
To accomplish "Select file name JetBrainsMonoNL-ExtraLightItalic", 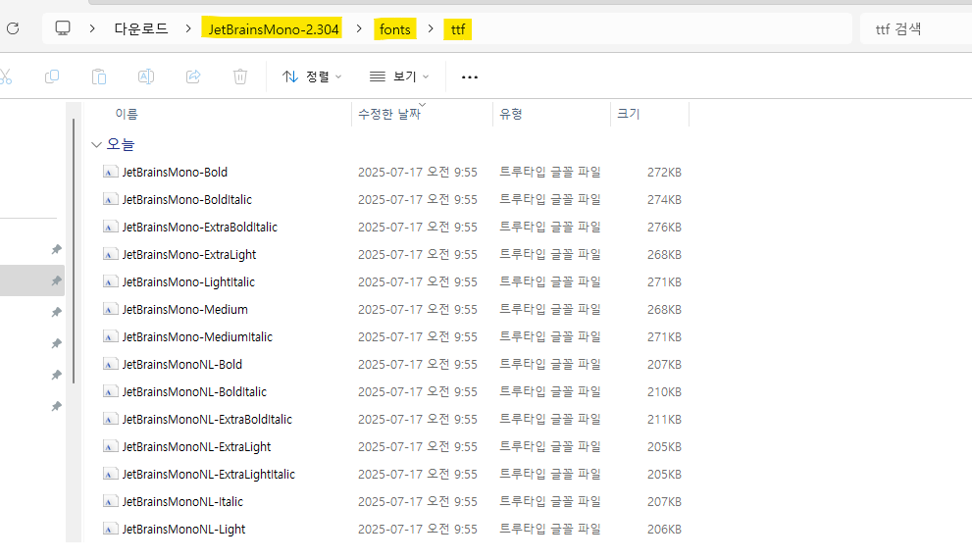I will coord(208,474).
